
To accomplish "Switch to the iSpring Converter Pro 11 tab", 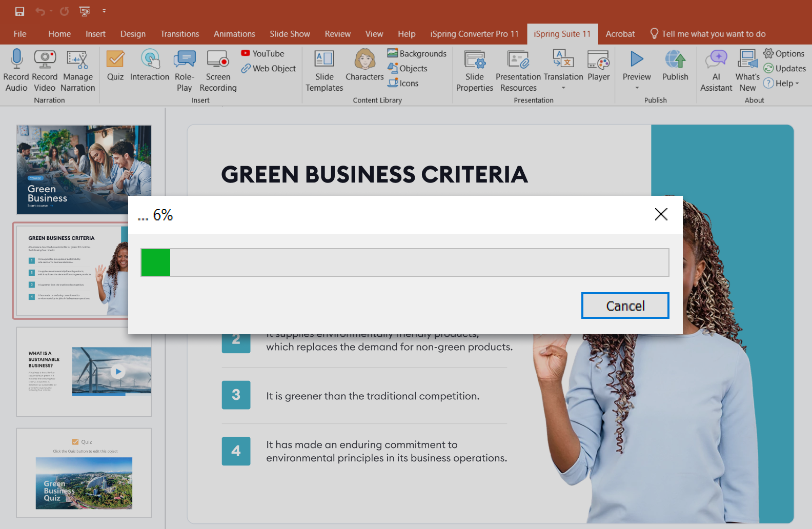I will tap(474, 34).
